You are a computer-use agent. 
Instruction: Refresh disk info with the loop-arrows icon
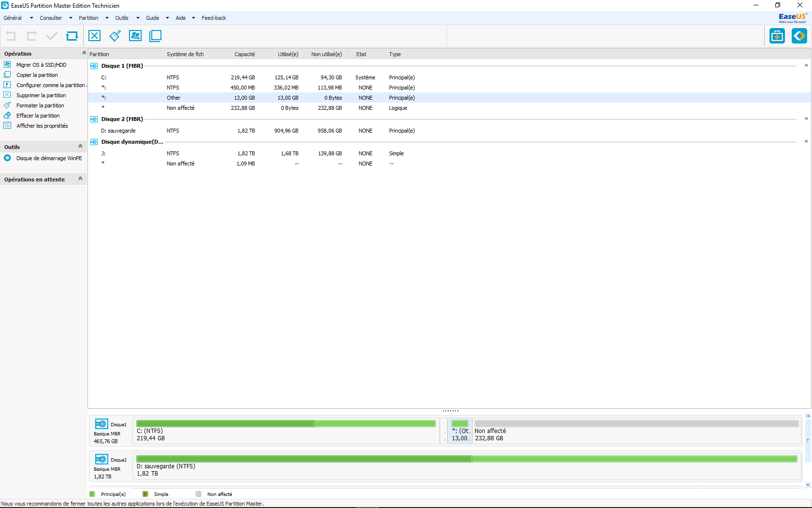point(72,36)
